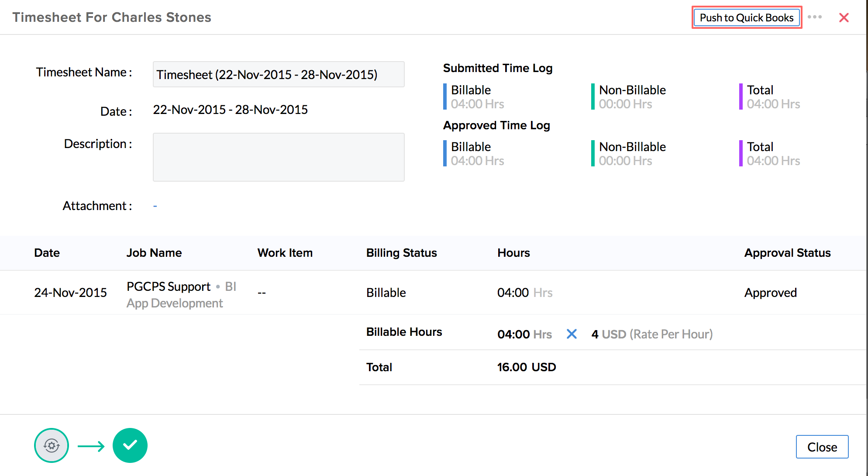Click the Billing Status column header
The height and width of the screenshot is (476, 868).
pyautogui.click(x=401, y=253)
